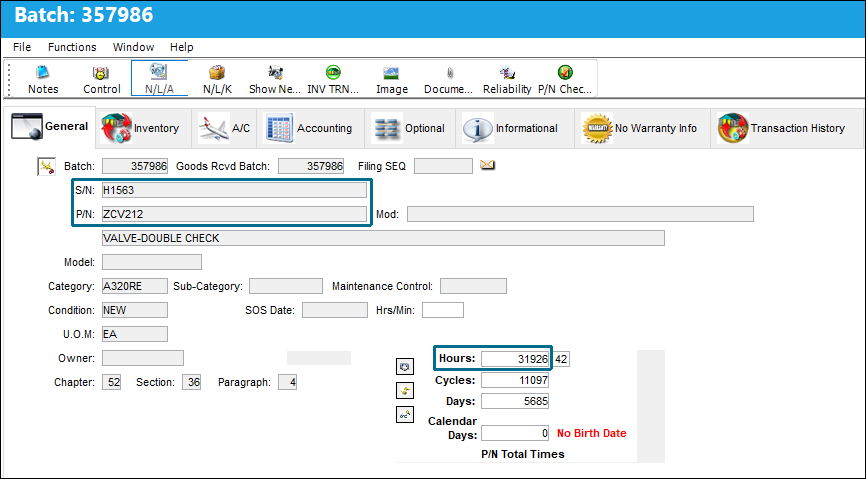
Task: Click the Chapter field showing 52
Action: tap(112, 382)
